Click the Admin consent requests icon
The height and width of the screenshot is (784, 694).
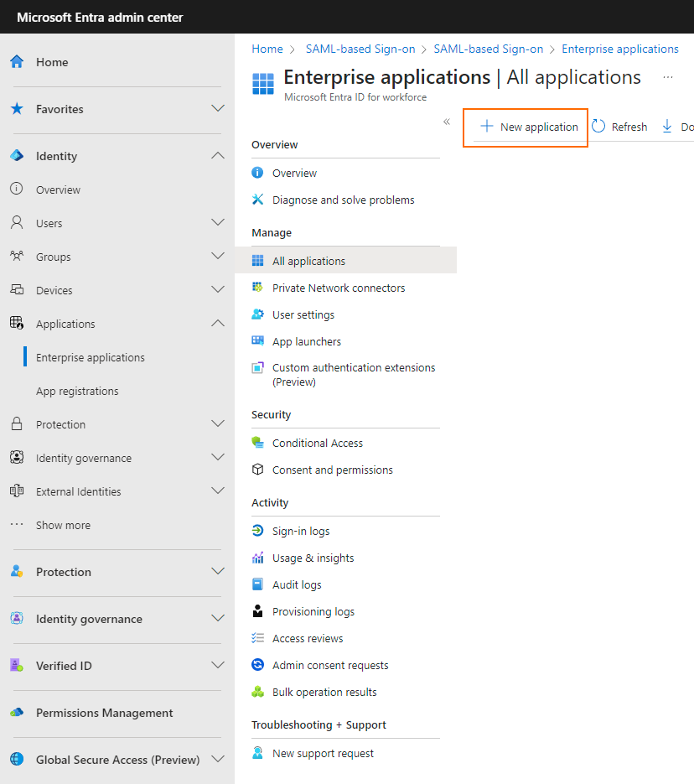(258, 664)
